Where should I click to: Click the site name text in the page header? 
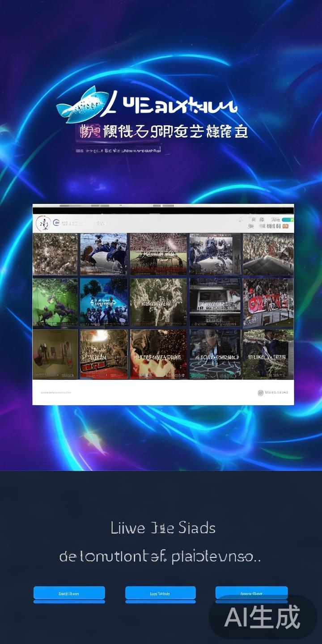coord(74,223)
